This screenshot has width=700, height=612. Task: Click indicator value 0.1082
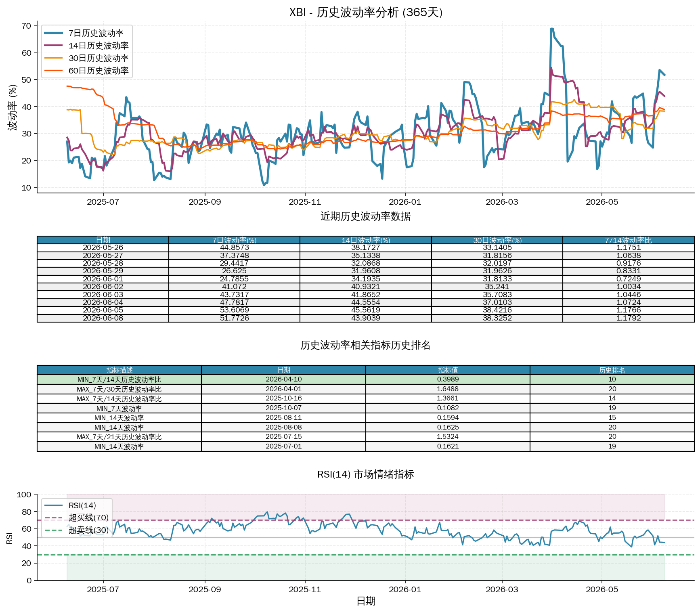coord(448,408)
